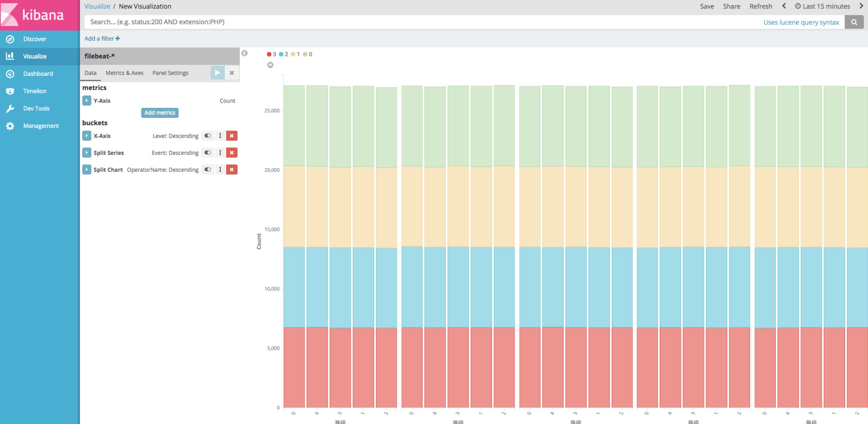Open the Dashboard view

[x=38, y=74]
